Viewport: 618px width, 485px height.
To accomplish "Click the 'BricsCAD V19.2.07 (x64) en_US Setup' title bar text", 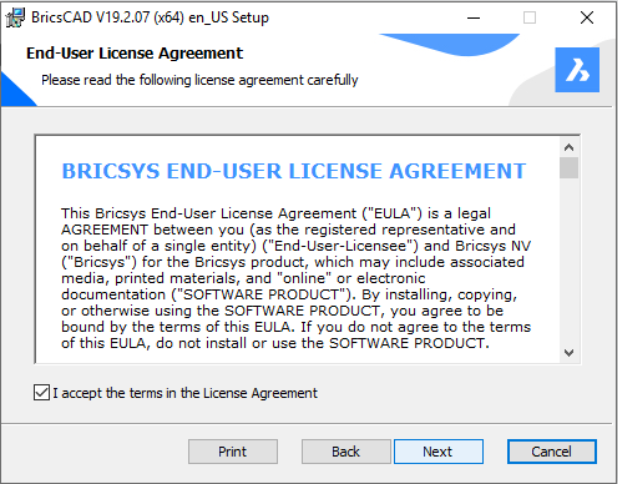I will click(150, 18).
